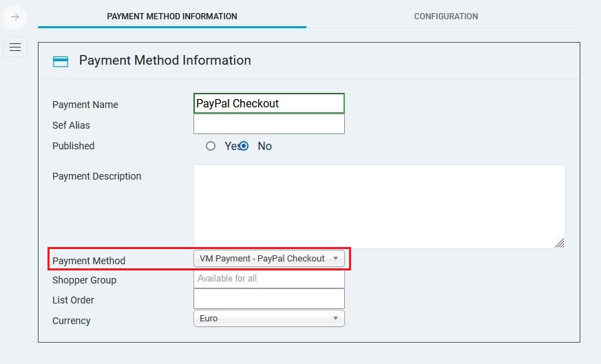The height and width of the screenshot is (364, 601).
Task: Click the Shopper Group label
Action: click(x=84, y=280)
